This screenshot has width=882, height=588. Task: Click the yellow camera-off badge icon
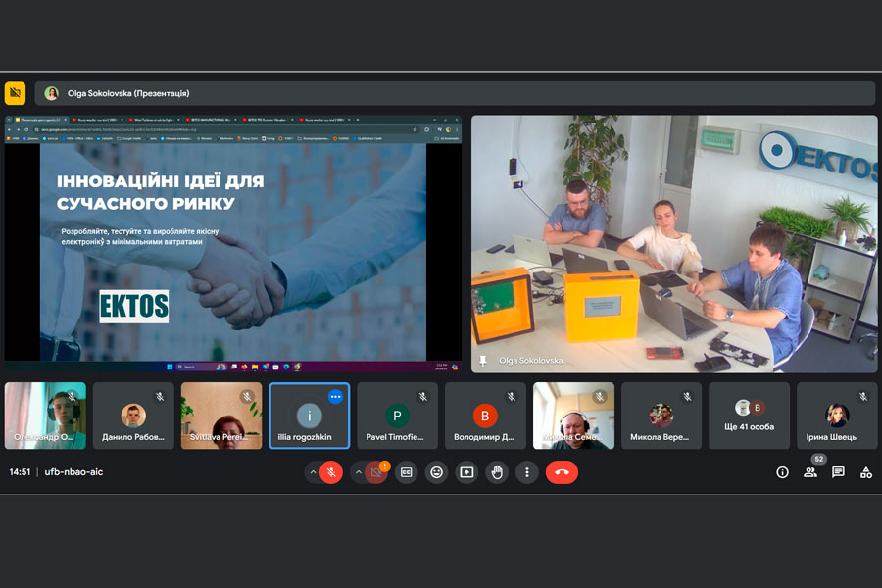[x=15, y=93]
